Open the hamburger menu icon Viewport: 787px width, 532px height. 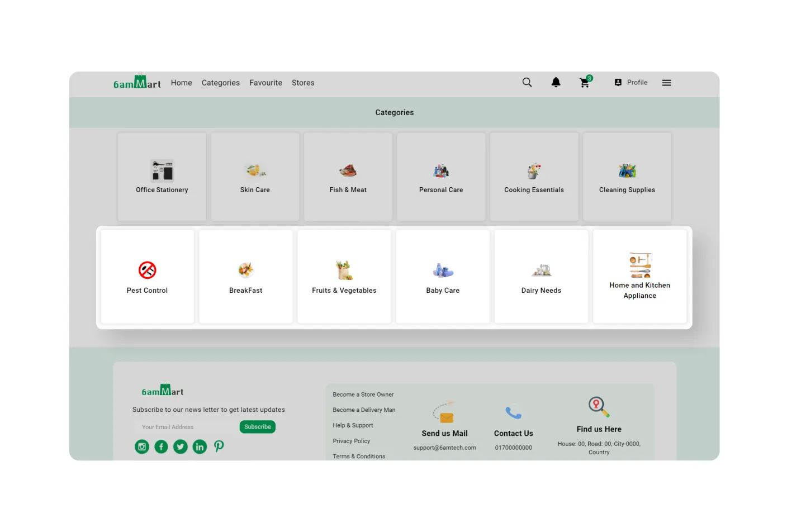(666, 83)
